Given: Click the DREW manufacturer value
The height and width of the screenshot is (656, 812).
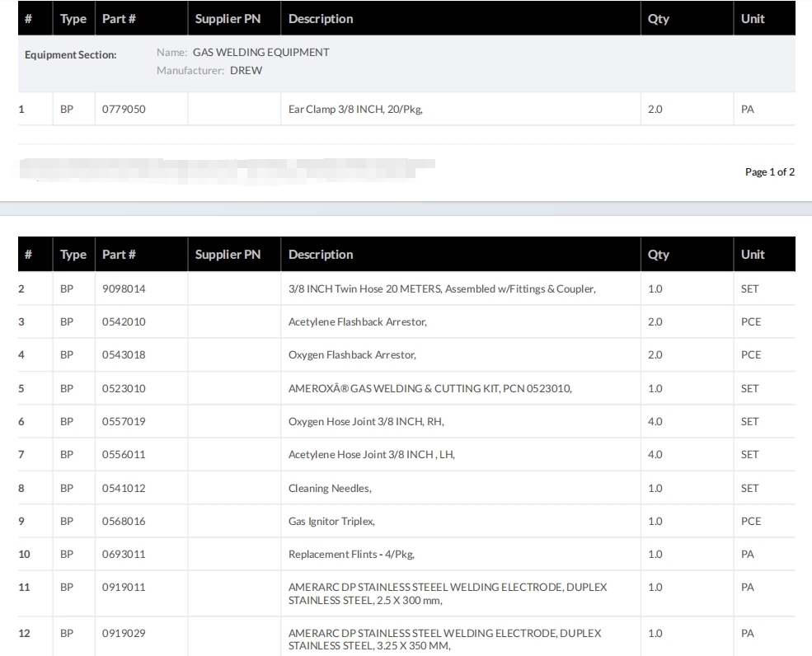Looking at the screenshot, I should [x=246, y=71].
